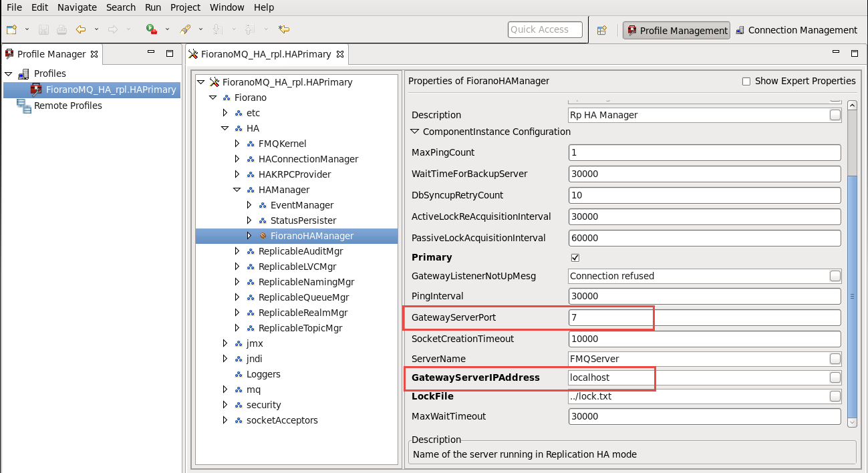Image resolution: width=868 pixels, height=473 pixels.
Task: Close the Profile Manager view tab
Action: [94, 54]
